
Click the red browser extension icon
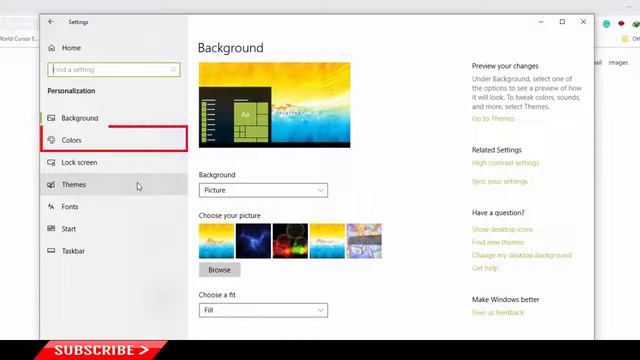click(621, 24)
